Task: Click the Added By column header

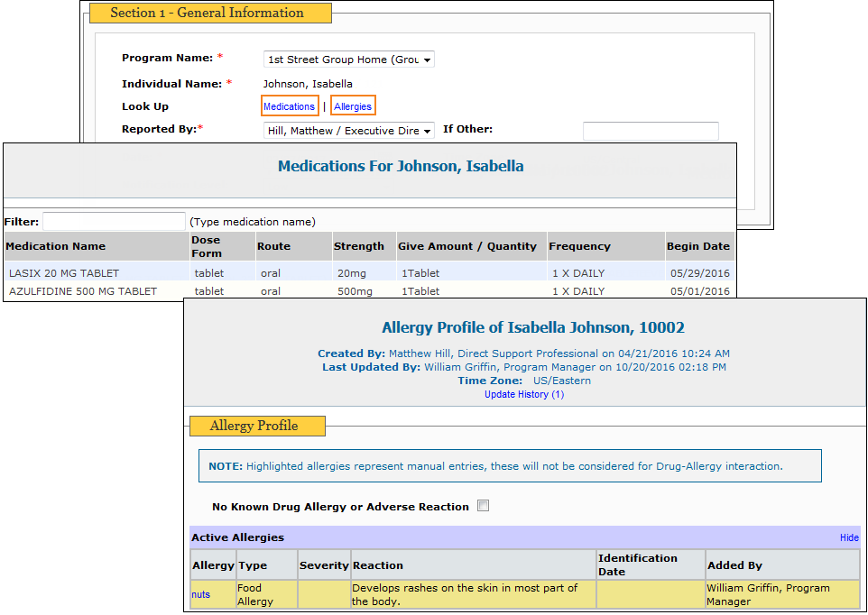Action: (783, 565)
